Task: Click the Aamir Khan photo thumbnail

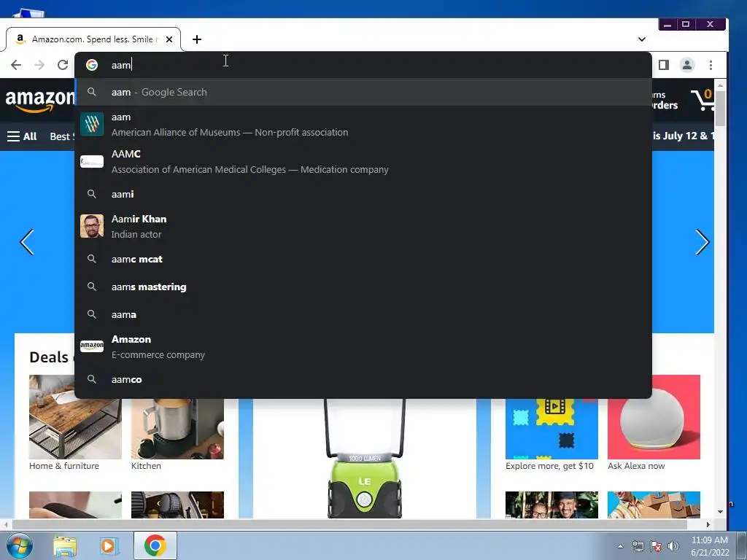Action: (x=92, y=226)
